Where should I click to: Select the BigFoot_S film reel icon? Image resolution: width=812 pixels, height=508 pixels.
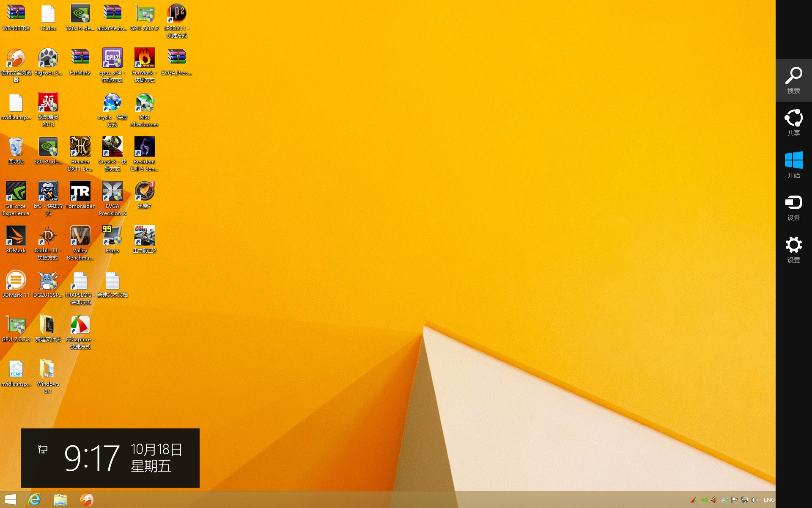coord(48,62)
